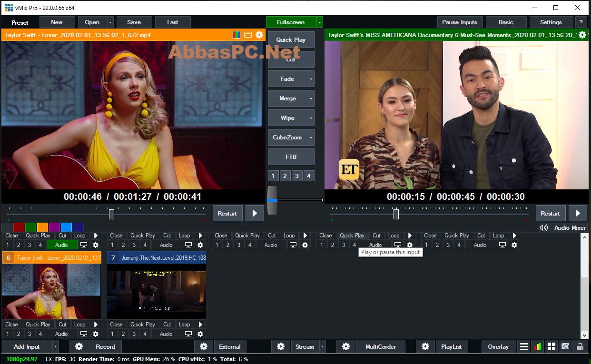The image size is (591, 364).
Task: Expand the dropdown arrow beside Open
Action: [110, 22]
